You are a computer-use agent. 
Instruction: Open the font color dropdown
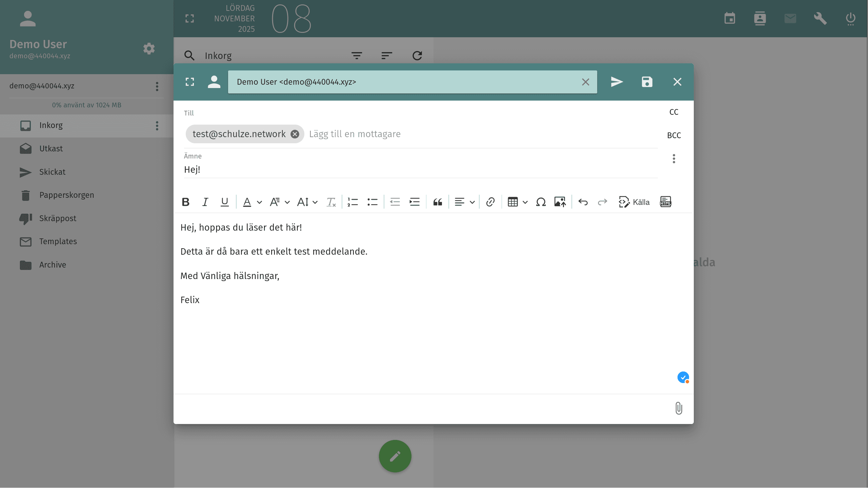(259, 202)
